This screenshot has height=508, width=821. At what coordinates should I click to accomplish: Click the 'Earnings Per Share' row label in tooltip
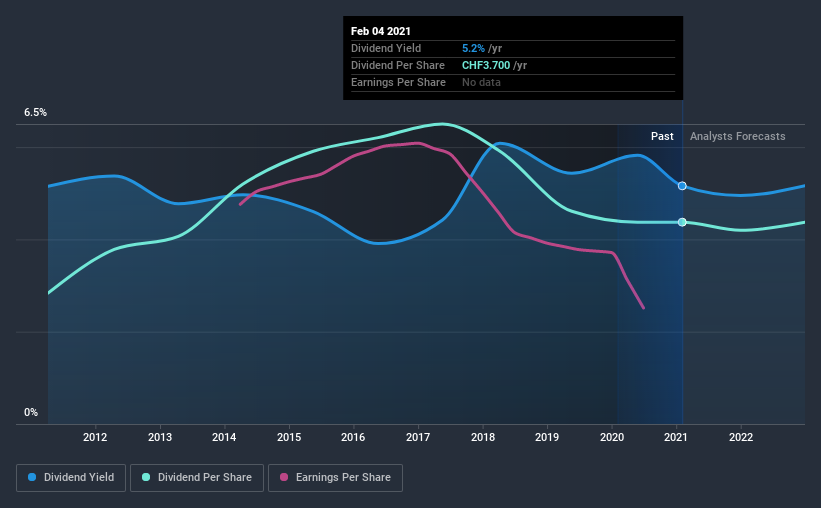coord(398,82)
